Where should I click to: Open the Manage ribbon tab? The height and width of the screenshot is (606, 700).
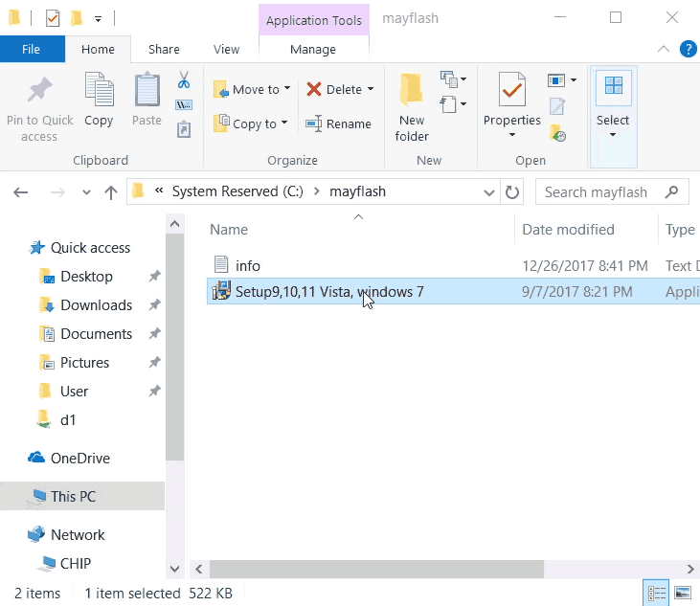(313, 49)
